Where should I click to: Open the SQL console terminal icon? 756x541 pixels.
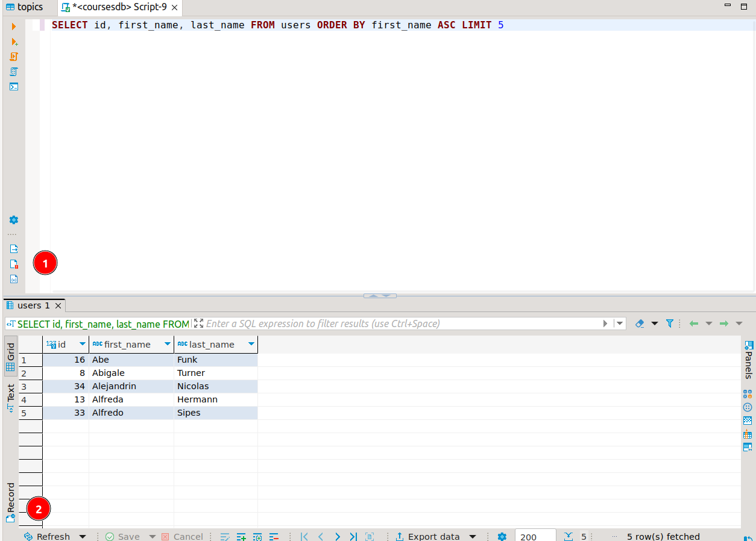click(13, 87)
